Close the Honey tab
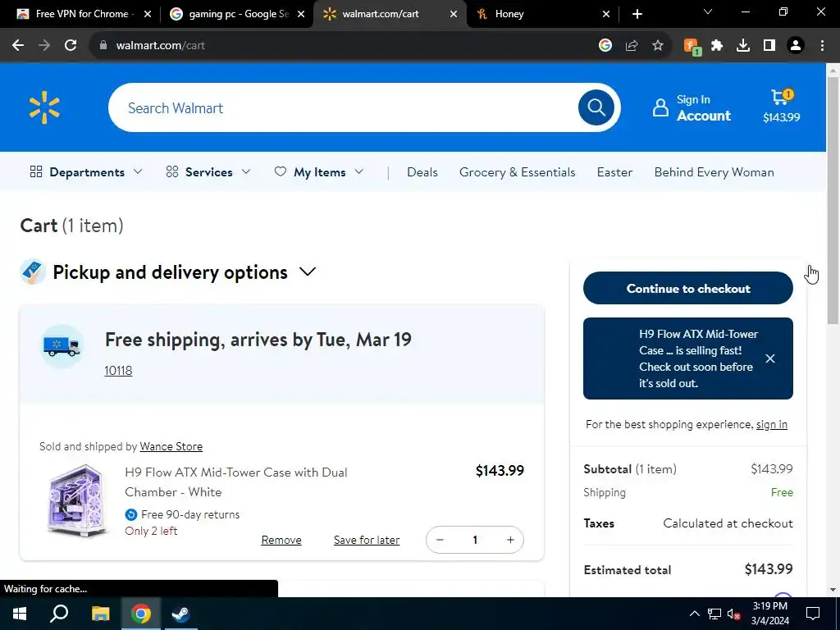 point(606,14)
